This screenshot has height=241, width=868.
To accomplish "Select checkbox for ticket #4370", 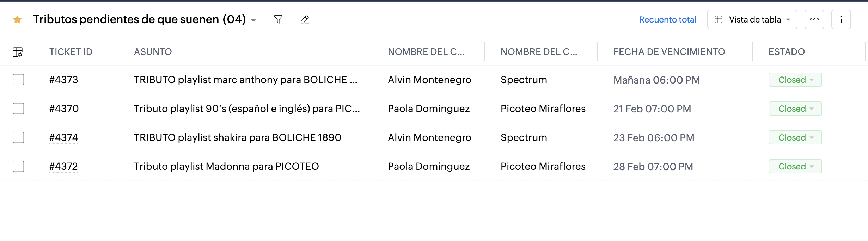I will (18, 109).
